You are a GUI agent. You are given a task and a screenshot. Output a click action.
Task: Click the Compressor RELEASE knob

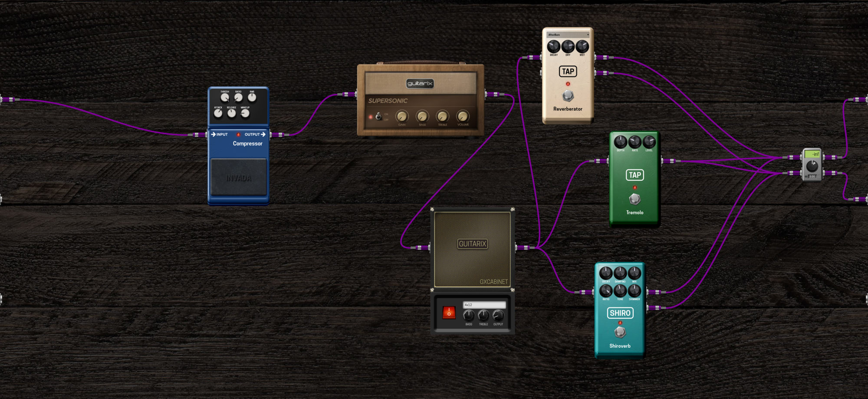click(232, 113)
